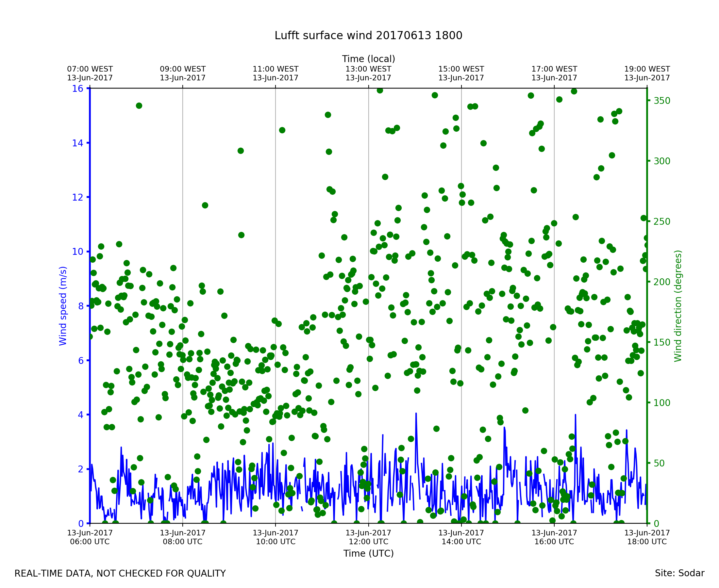This screenshot has height=588, width=719.
Task: Click the Site: Sodar label
Action: click(679, 573)
